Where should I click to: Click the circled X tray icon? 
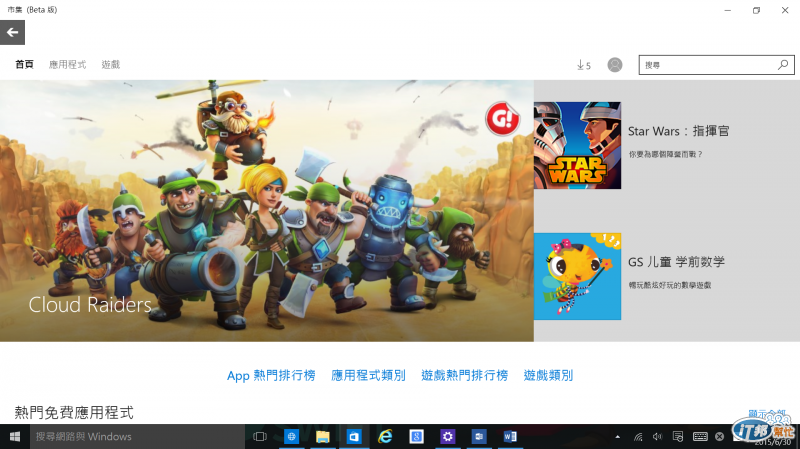click(719, 437)
